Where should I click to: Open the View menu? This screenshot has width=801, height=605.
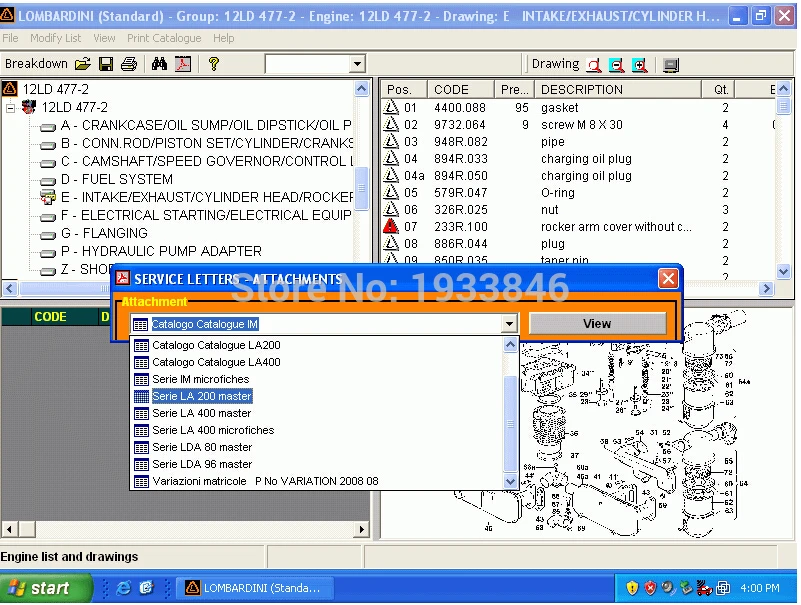click(x=104, y=38)
